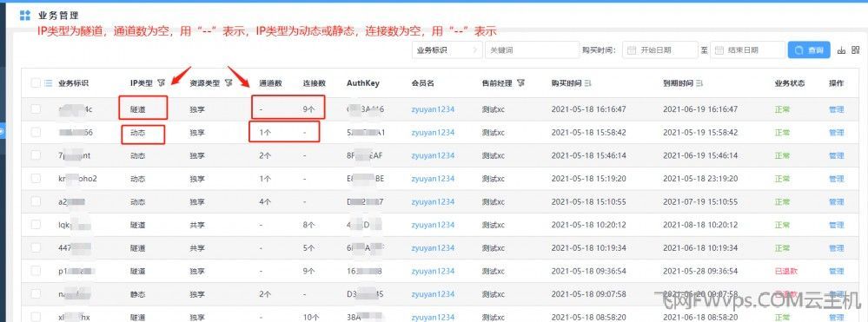Click 正常 status in the 15:10:55 row
Screen dimensions: 868x322
tap(782, 202)
